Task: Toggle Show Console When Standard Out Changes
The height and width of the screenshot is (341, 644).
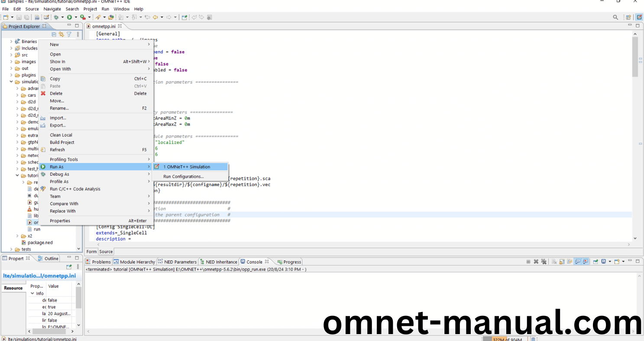Action: 578,262
